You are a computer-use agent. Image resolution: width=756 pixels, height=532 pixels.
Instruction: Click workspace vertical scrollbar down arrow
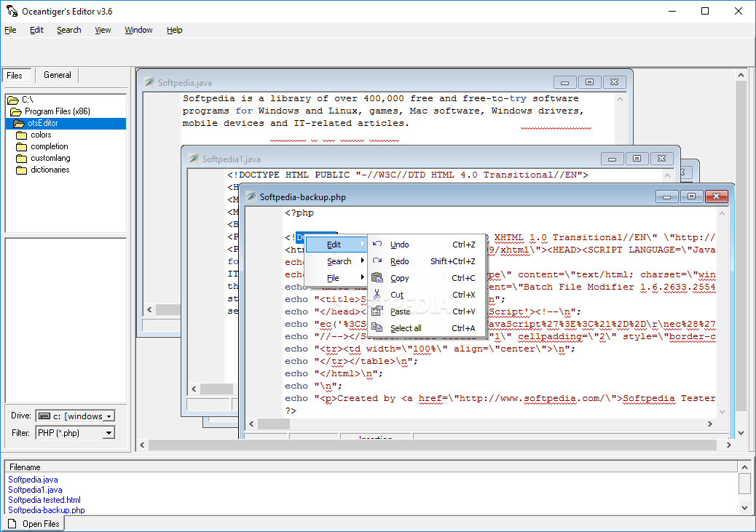(741, 433)
